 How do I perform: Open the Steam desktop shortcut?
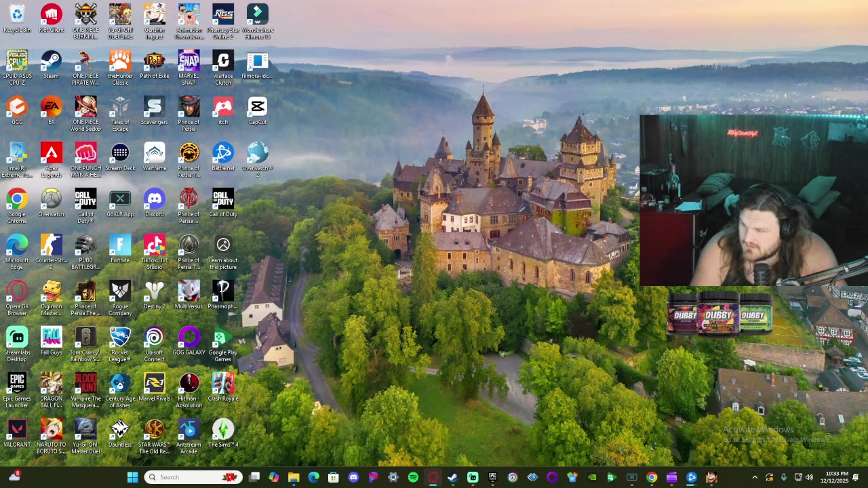[51, 65]
